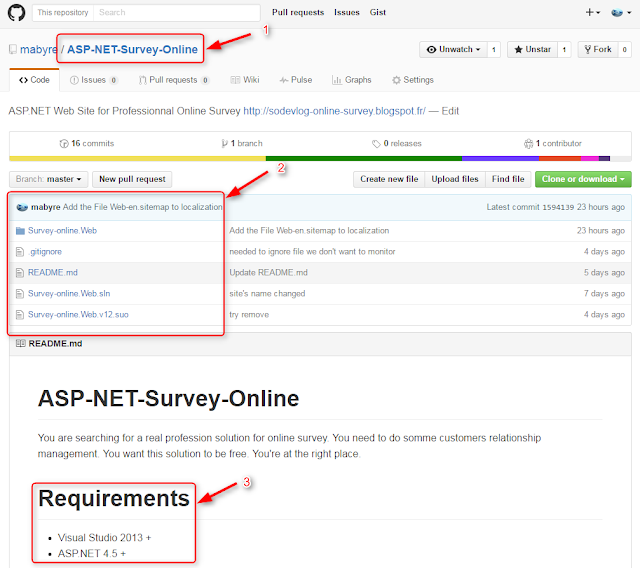
Task: Click the green segment of the language bar
Action: pos(364,159)
